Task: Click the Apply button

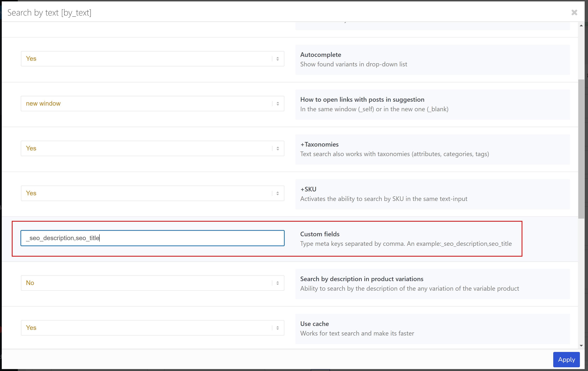Action: click(566, 360)
